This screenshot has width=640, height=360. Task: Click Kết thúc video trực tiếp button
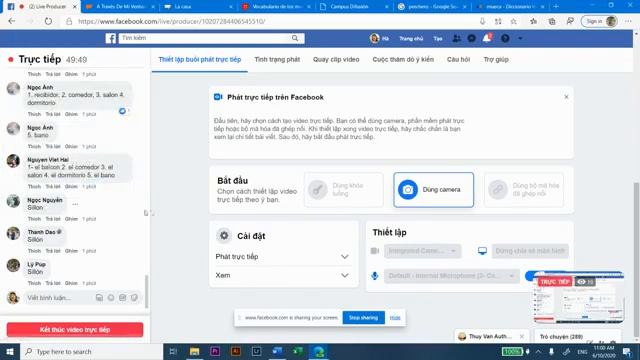(x=75, y=329)
